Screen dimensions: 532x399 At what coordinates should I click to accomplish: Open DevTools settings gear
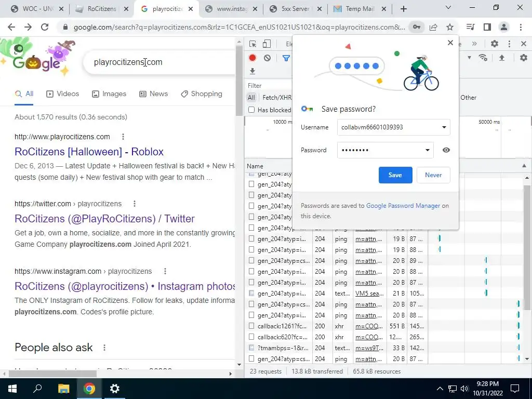point(495,44)
